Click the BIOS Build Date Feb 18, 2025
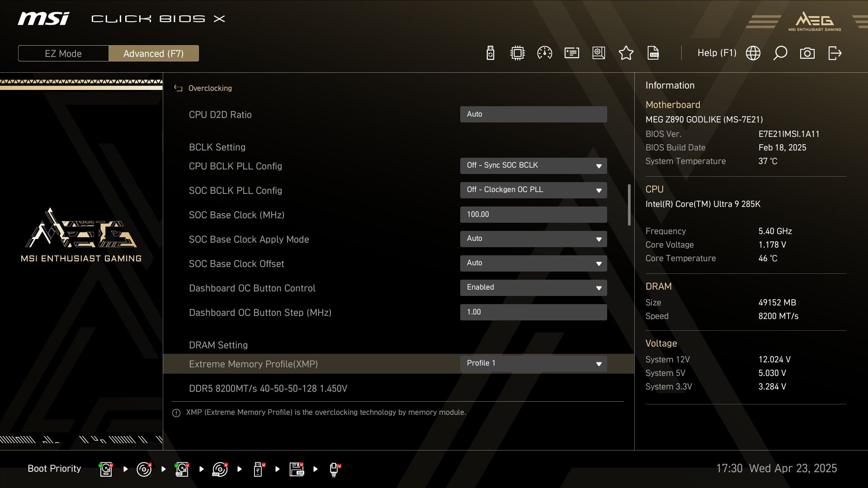 [782, 148]
